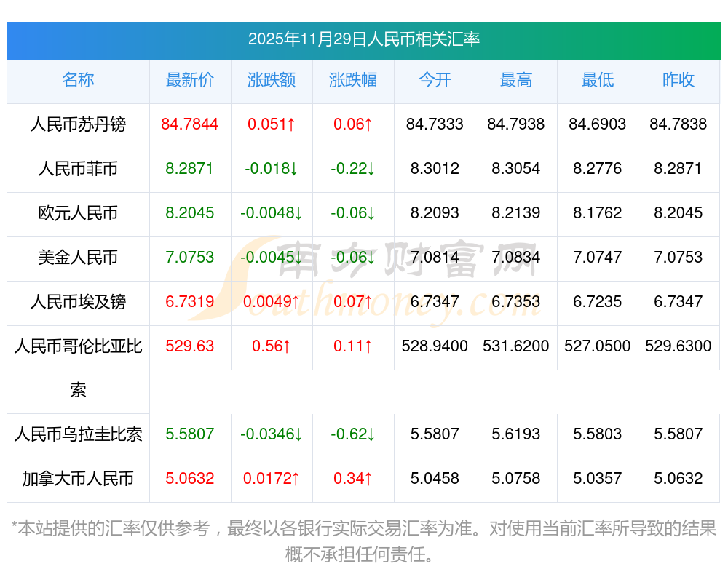Screen dimensions: 728x577
Task: Click the 欧元 opening price 8.2093
Action: [x=435, y=212]
